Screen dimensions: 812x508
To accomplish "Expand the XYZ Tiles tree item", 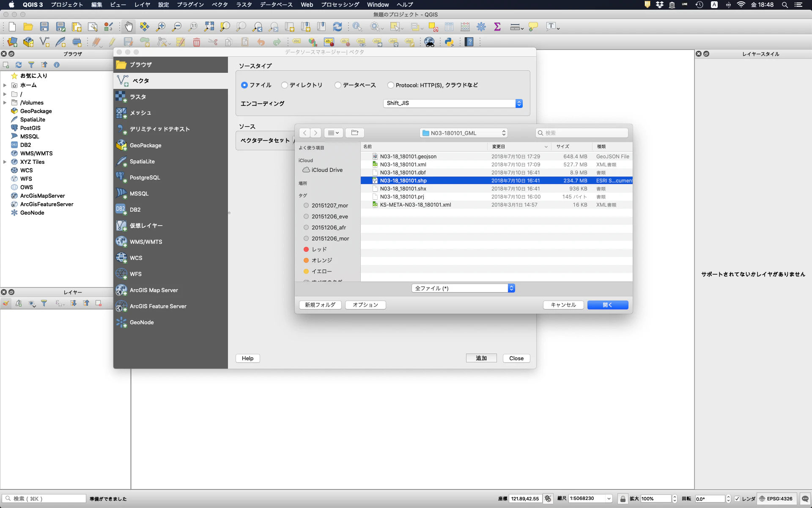I will tap(5, 162).
